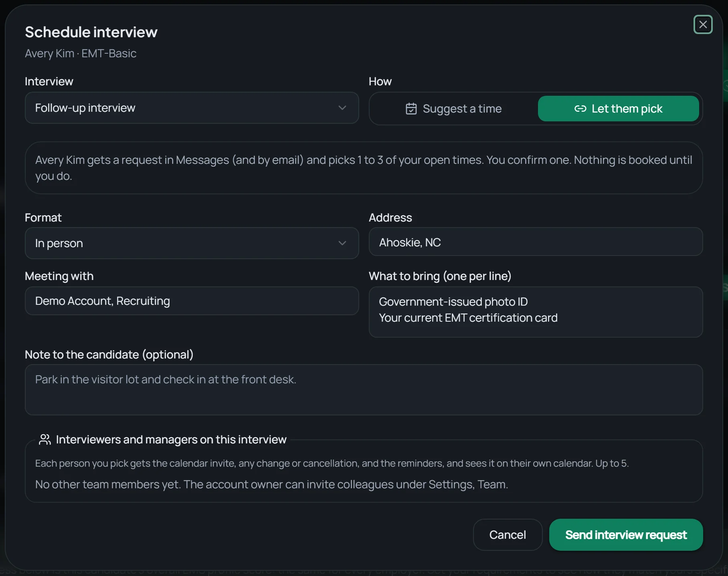Click the people icon beside Interviewers heading
The image size is (728, 576).
(x=44, y=439)
